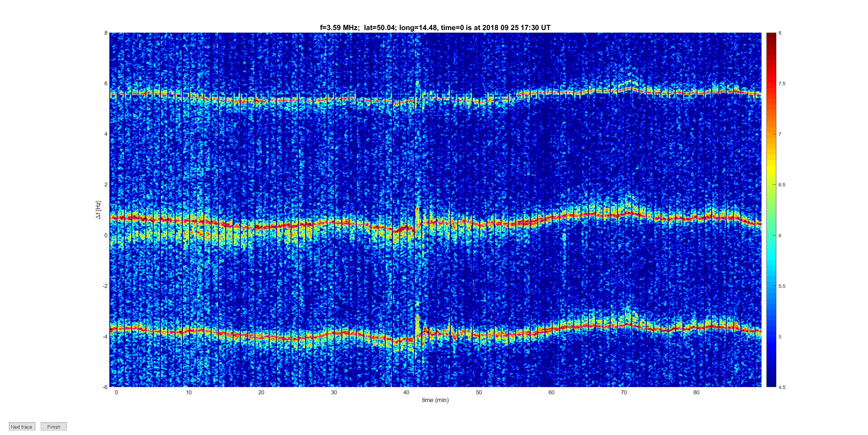Click x-axis tick label 10
The image size is (868, 435).
189,392
